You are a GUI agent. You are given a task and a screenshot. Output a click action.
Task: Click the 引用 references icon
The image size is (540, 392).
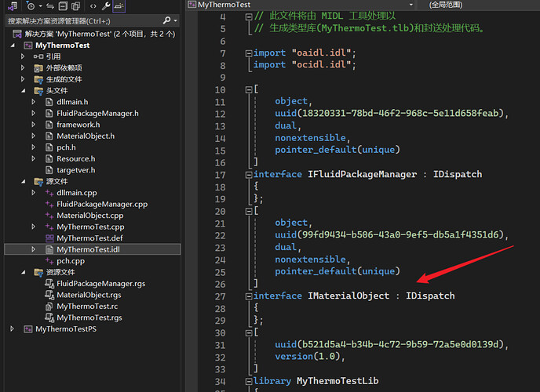pyautogui.click(x=38, y=56)
